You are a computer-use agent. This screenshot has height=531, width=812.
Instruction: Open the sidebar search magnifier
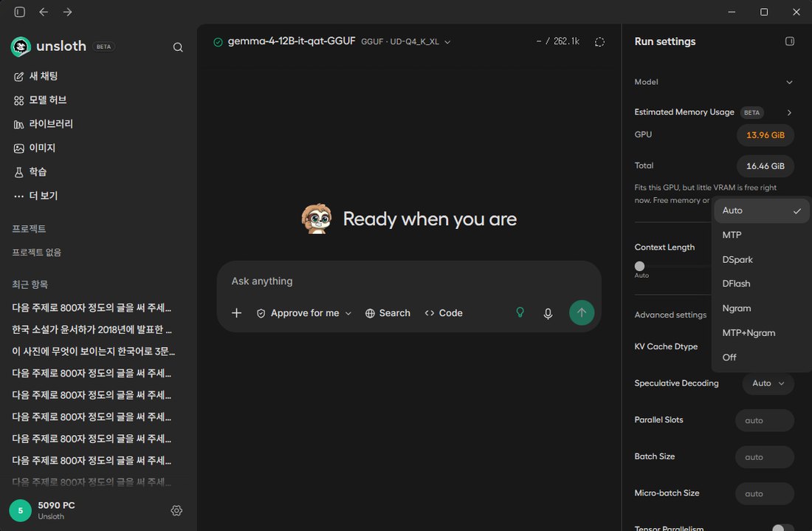pyautogui.click(x=178, y=47)
